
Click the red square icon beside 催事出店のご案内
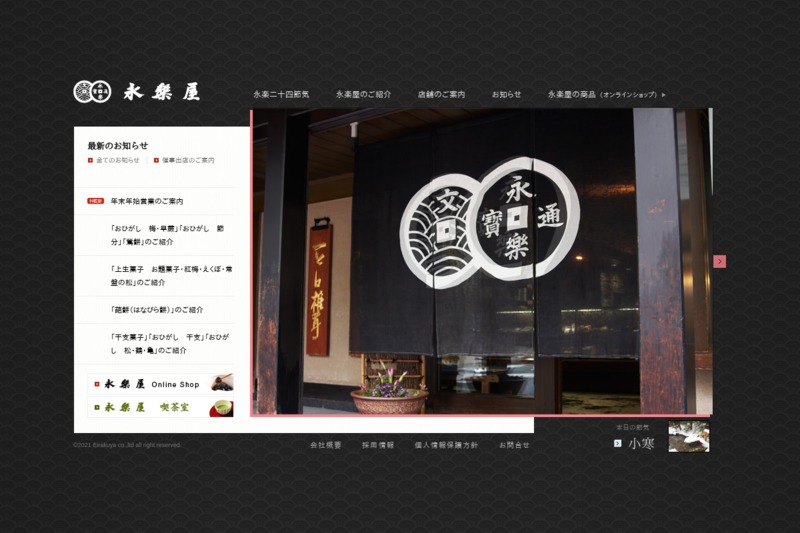pyautogui.click(x=157, y=160)
